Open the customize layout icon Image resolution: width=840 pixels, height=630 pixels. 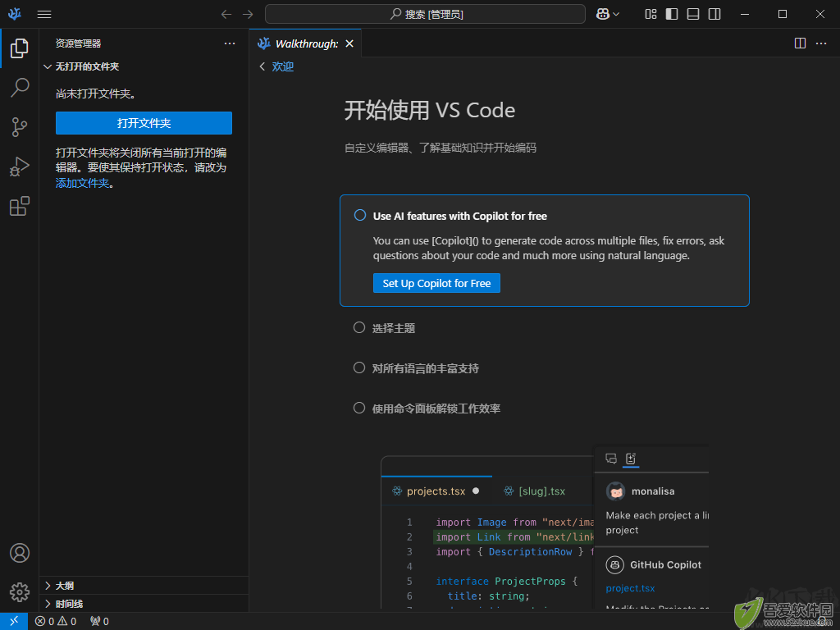click(651, 15)
